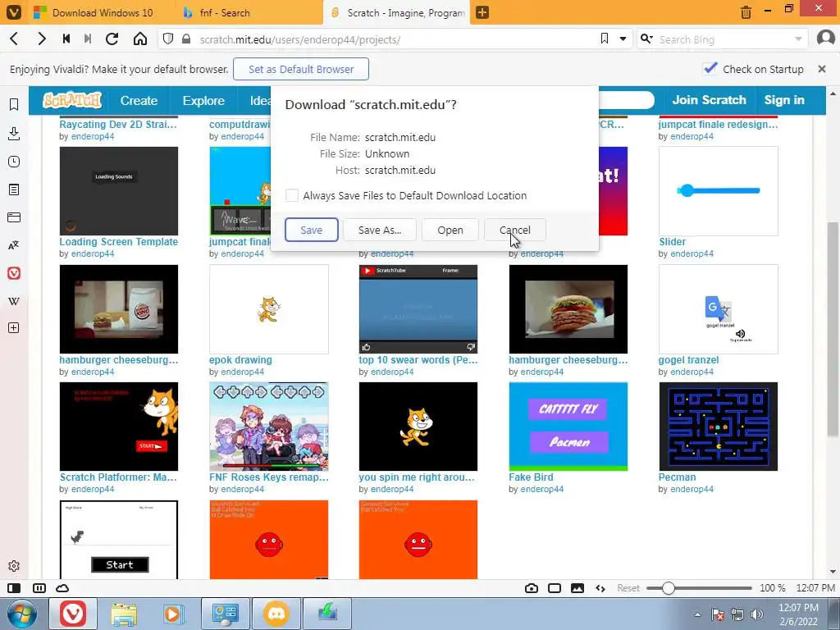Open the page actions code icon
Screen dimensions: 840x630
pos(600,588)
